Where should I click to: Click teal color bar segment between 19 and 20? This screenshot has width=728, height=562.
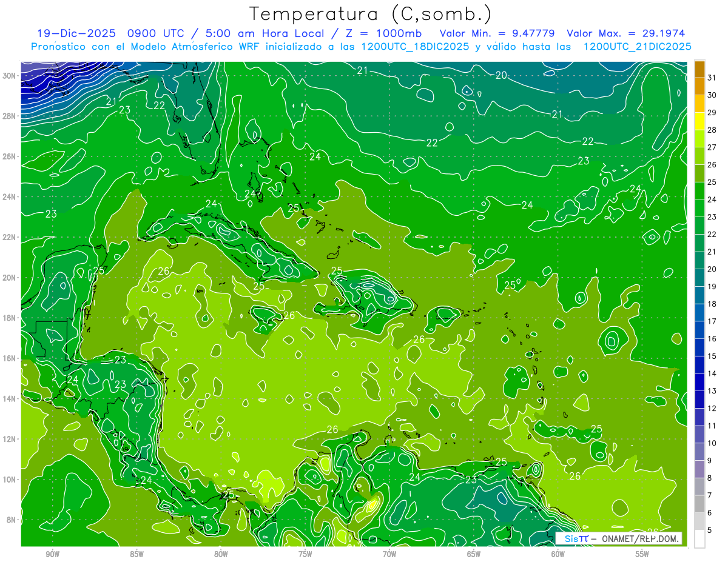coord(699,278)
